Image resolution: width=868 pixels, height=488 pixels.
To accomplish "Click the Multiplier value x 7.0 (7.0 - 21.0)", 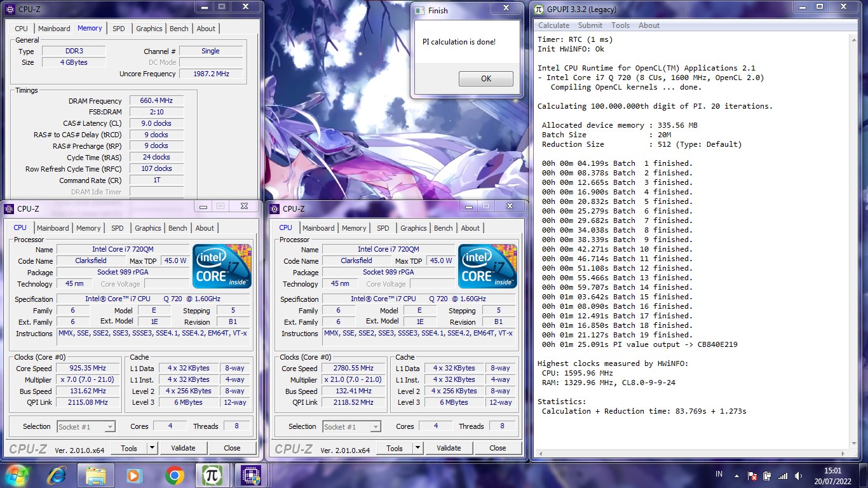I will (x=88, y=380).
